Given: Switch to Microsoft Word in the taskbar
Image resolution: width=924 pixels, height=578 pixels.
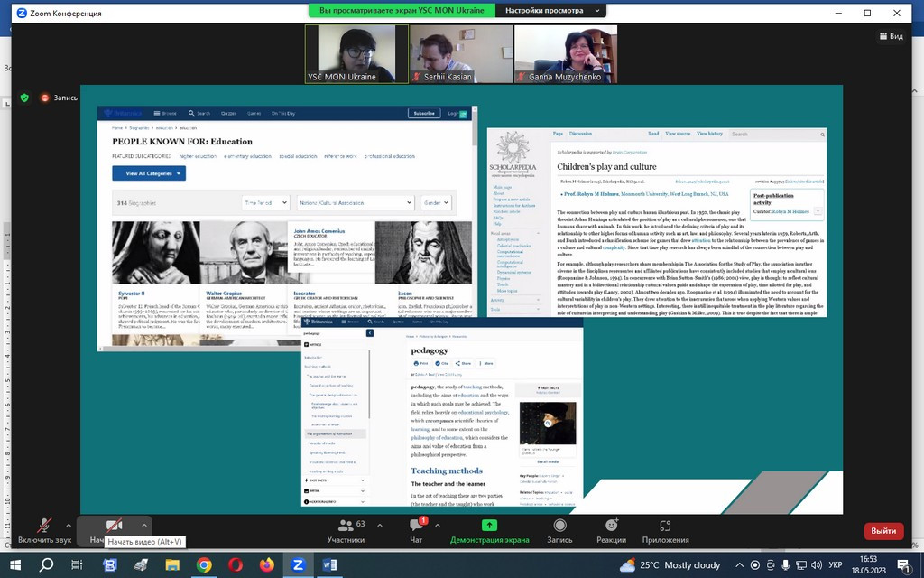Looking at the screenshot, I should click(329, 565).
